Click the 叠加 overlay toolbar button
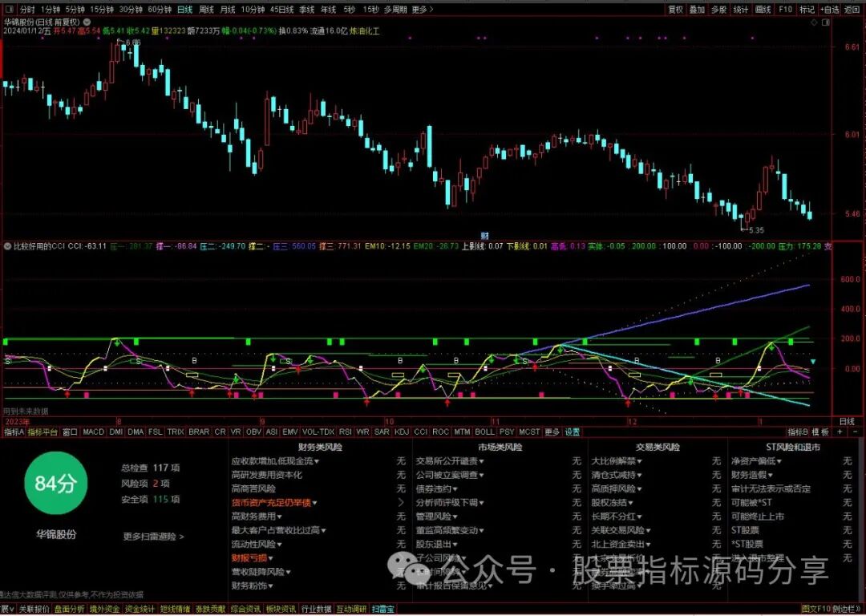 pos(697,10)
